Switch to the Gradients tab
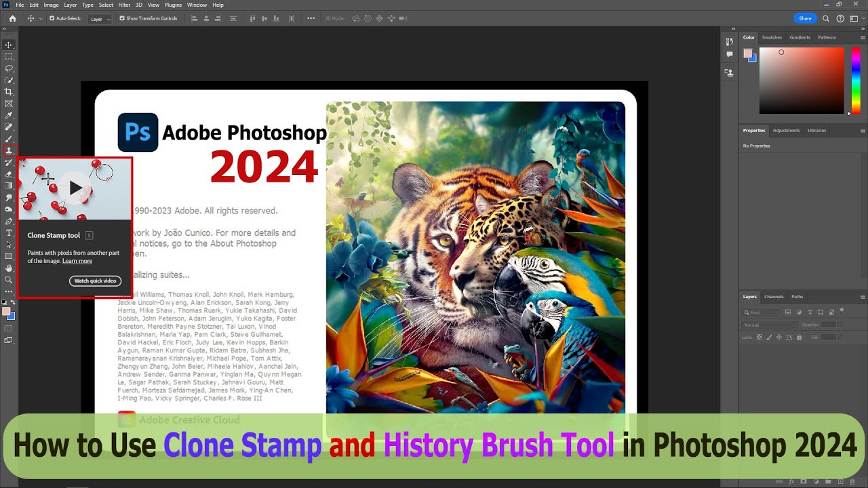This screenshot has height=488, width=868. pyautogui.click(x=800, y=37)
